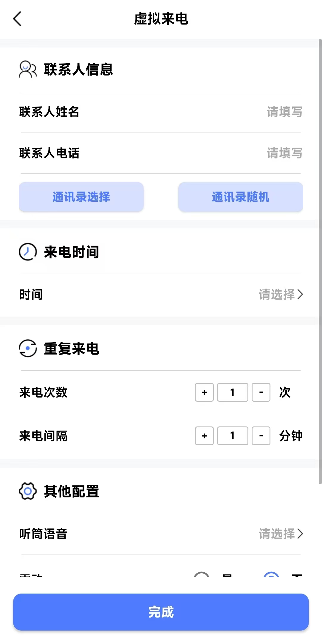This screenshot has height=644, width=322.
Task: Tap the repeat call icon beside 重复来电
Action: (28, 348)
